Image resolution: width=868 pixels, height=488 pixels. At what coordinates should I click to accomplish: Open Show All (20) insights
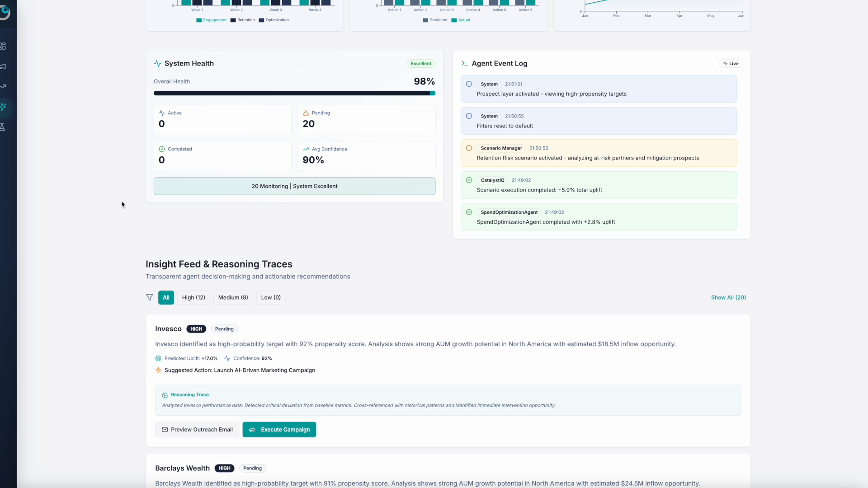tap(728, 297)
